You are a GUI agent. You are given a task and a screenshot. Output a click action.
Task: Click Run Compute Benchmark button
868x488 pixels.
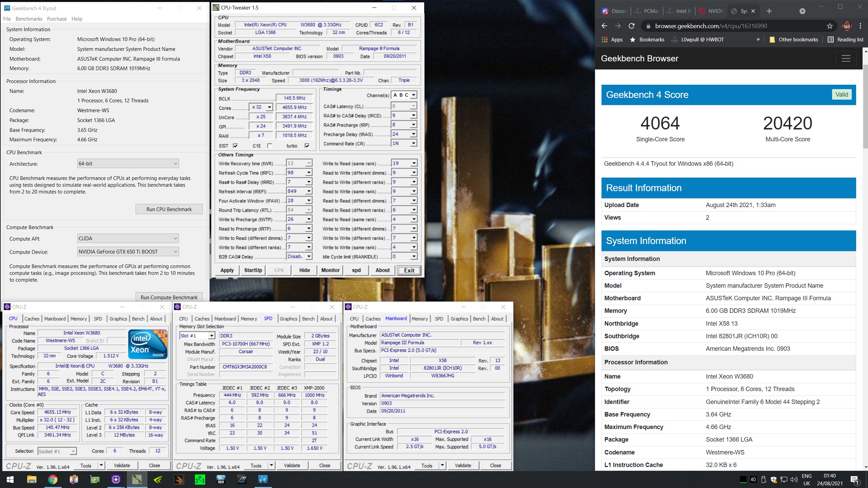[x=169, y=297]
